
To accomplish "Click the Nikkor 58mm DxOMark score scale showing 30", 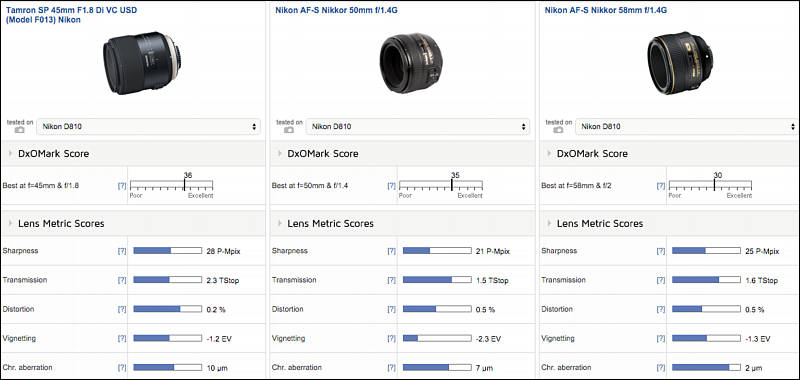I will (710, 185).
